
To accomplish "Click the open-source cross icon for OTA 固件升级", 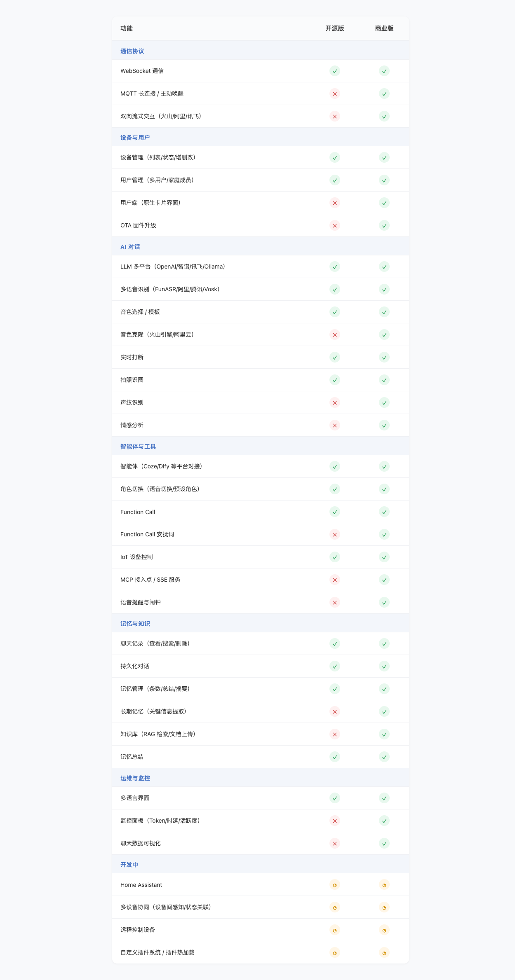I will pos(335,225).
